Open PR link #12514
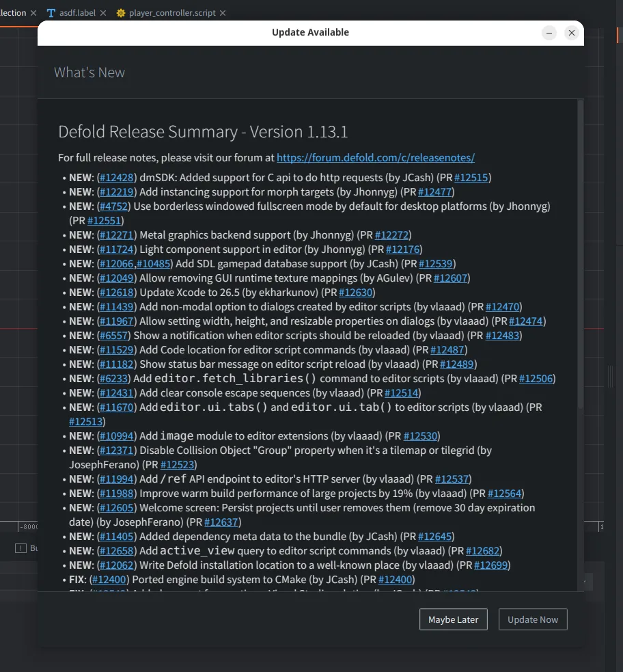The width and height of the screenshot is (623, 672). pos(401,393)
